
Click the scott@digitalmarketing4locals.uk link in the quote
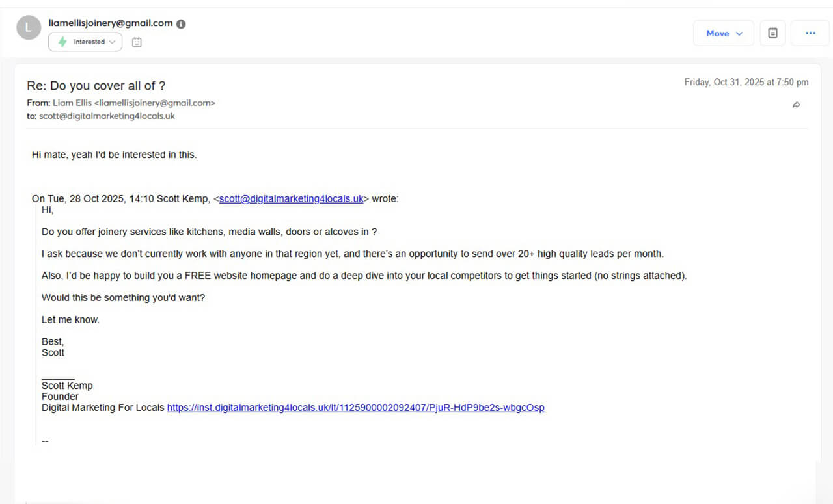pos(291,199)
